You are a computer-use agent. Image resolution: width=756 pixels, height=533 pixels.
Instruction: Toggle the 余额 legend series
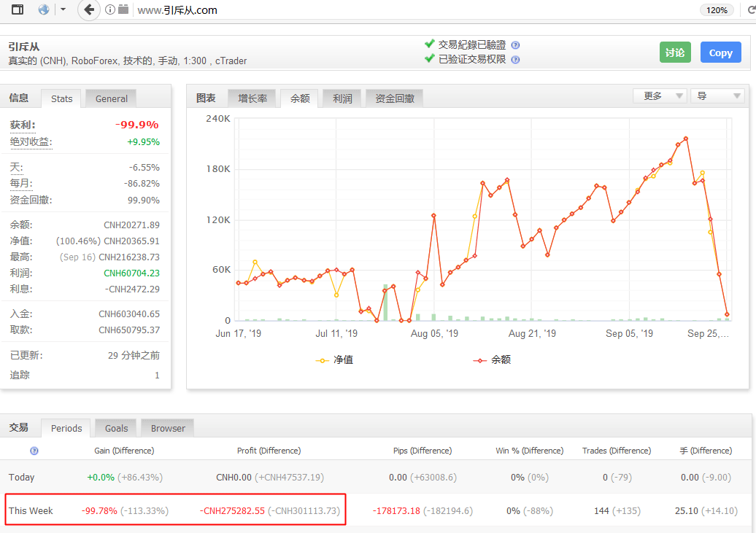click(x=493, y=360)
